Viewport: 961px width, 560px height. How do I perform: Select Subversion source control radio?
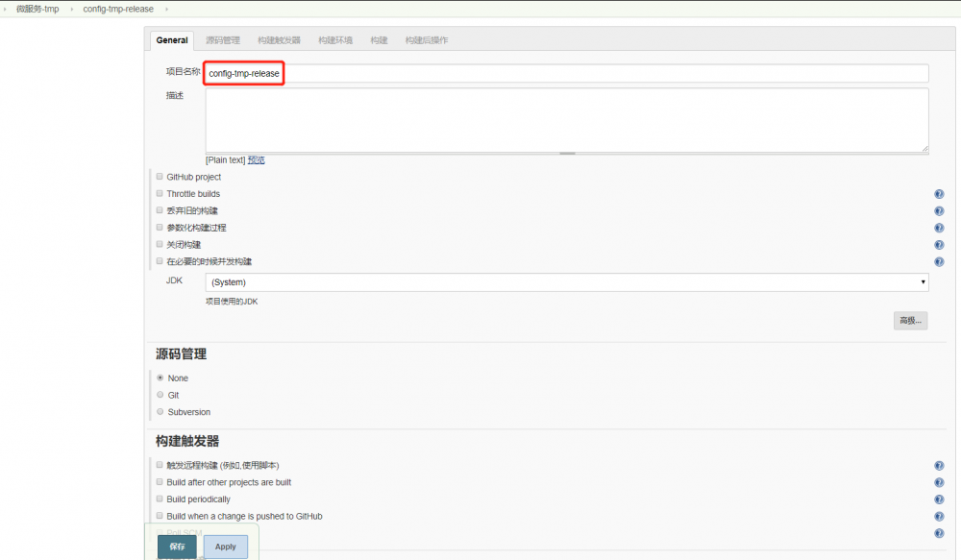[x=160, y=412]
